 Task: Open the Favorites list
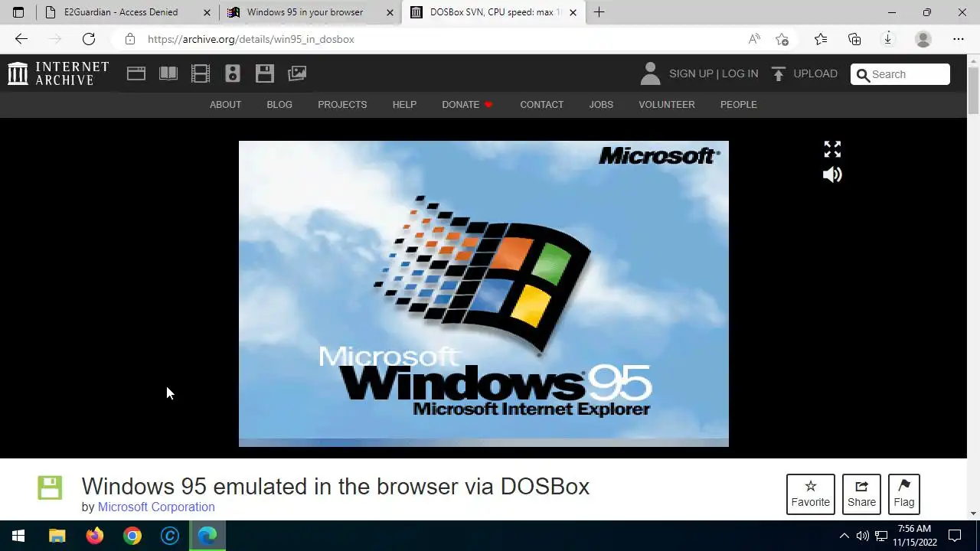821,39
